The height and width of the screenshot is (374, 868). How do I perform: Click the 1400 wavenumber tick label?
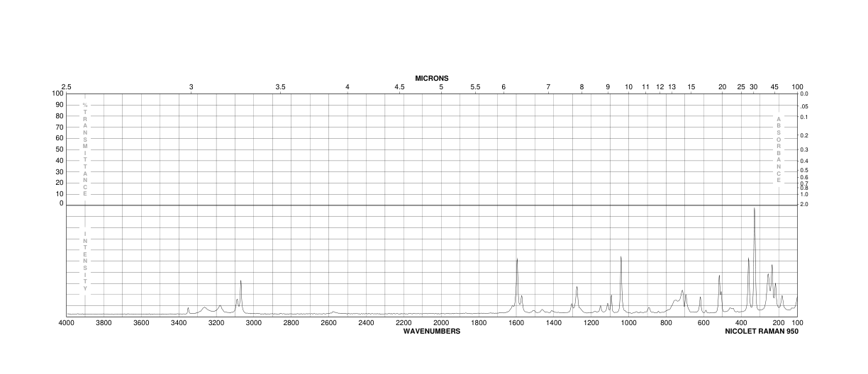553,323
